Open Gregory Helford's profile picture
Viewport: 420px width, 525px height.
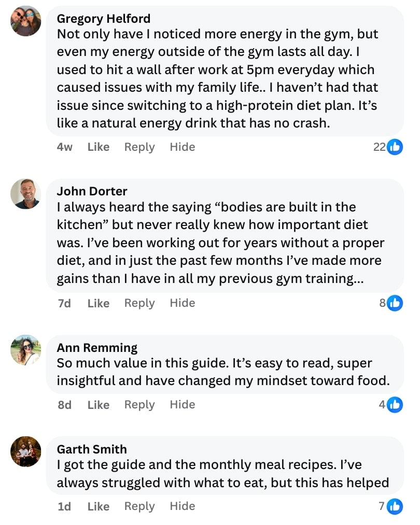tap(25, 21)
